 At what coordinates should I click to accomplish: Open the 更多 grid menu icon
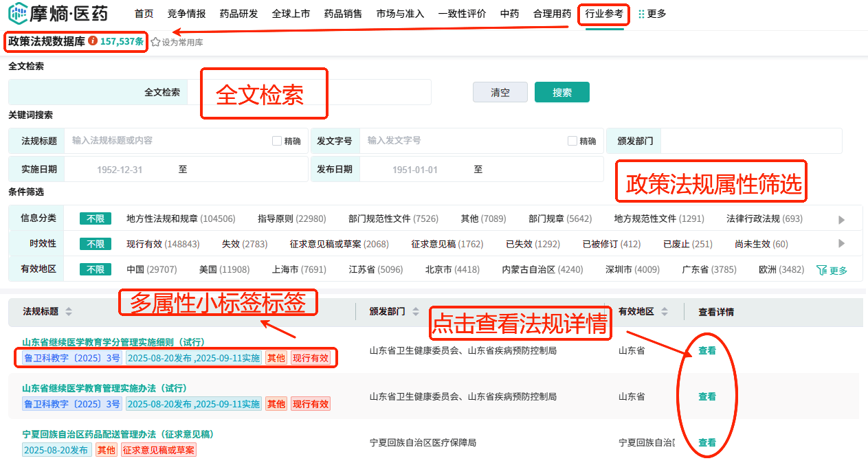pos(641,14)
